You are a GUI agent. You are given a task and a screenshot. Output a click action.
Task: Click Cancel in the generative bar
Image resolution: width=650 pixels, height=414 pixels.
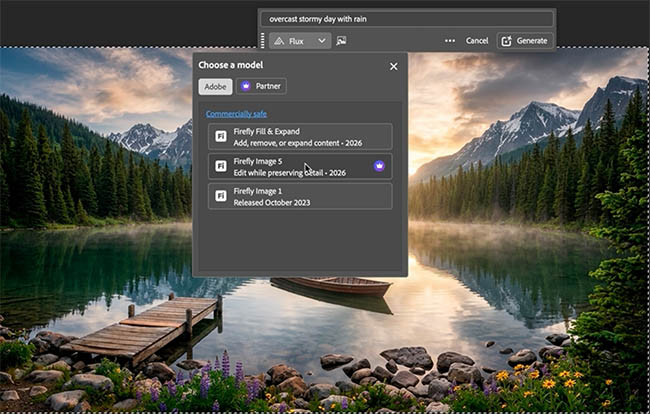(x=477, y=41)
